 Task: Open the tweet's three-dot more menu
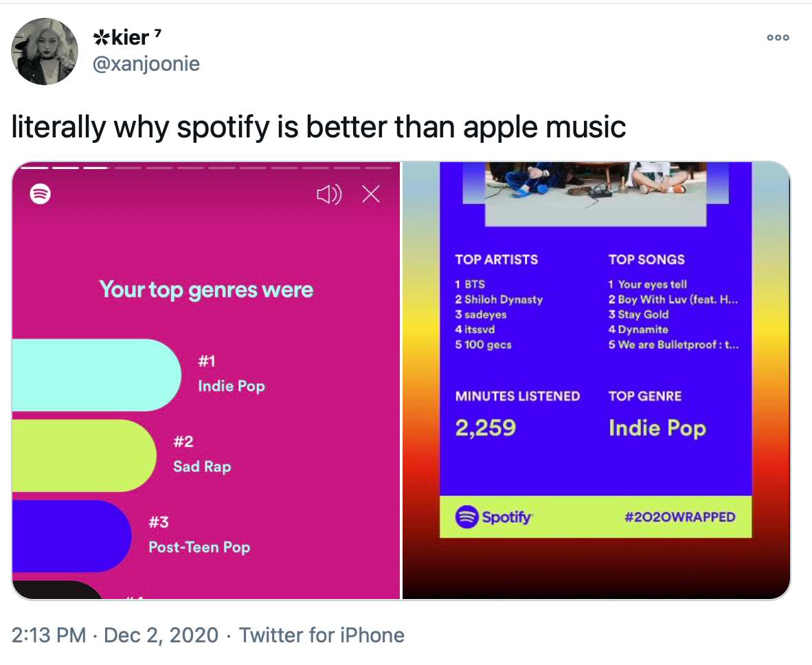click(x=778, y=38)
